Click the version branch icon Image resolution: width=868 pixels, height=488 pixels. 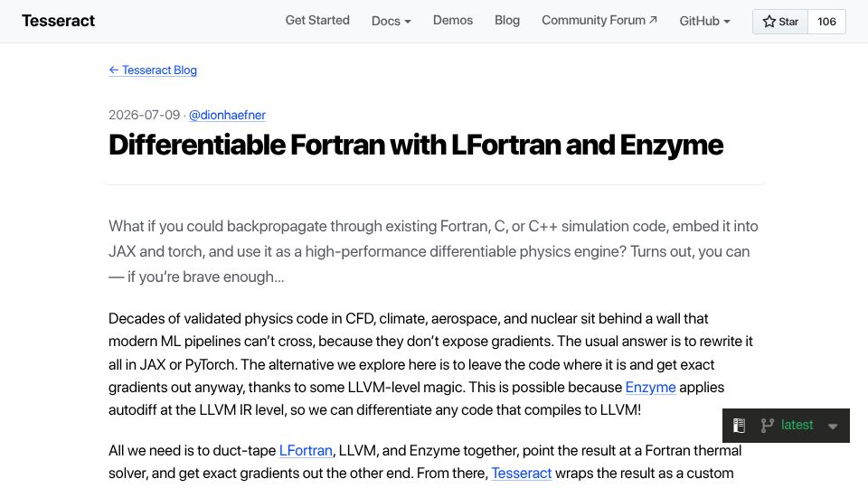point(767,426)
